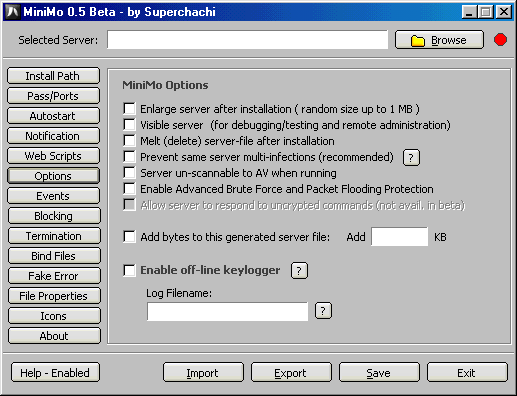Check Add bytes to generated server file
517x396 pixels.
[129, 236]
